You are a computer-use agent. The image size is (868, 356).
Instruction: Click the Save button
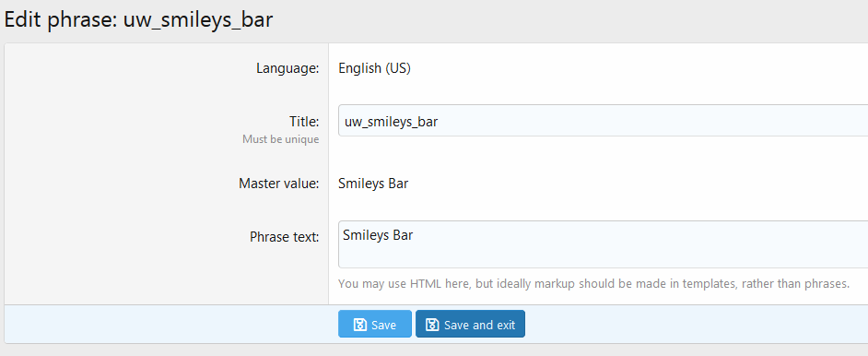[x=375, y=324]
